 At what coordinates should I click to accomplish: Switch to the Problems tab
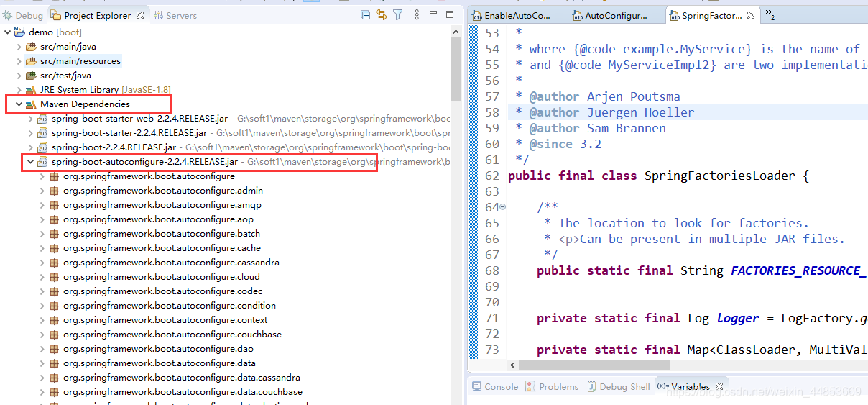click(553, 386)
